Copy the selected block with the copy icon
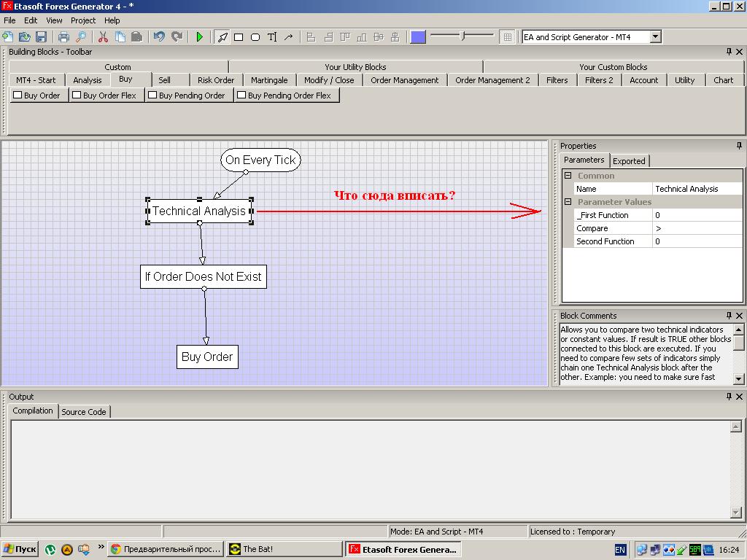The height and width of the screenshot is (560, 747). 120,36
